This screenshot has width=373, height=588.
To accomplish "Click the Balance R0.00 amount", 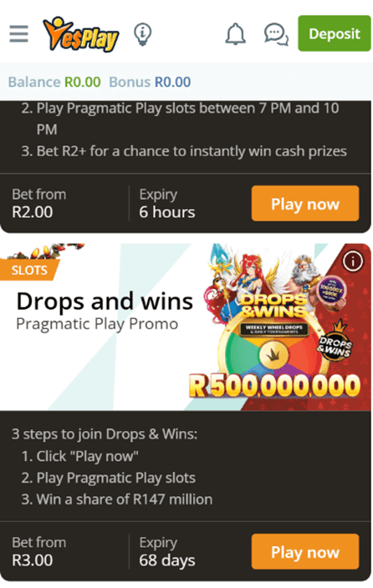I will (83, 82).
